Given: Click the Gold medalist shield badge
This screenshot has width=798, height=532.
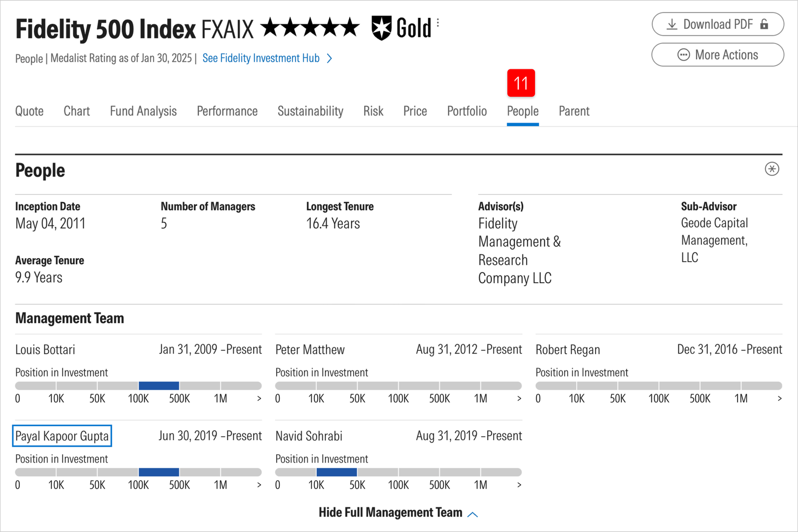Looking at the screenshot, I should [x=382, y=28].
